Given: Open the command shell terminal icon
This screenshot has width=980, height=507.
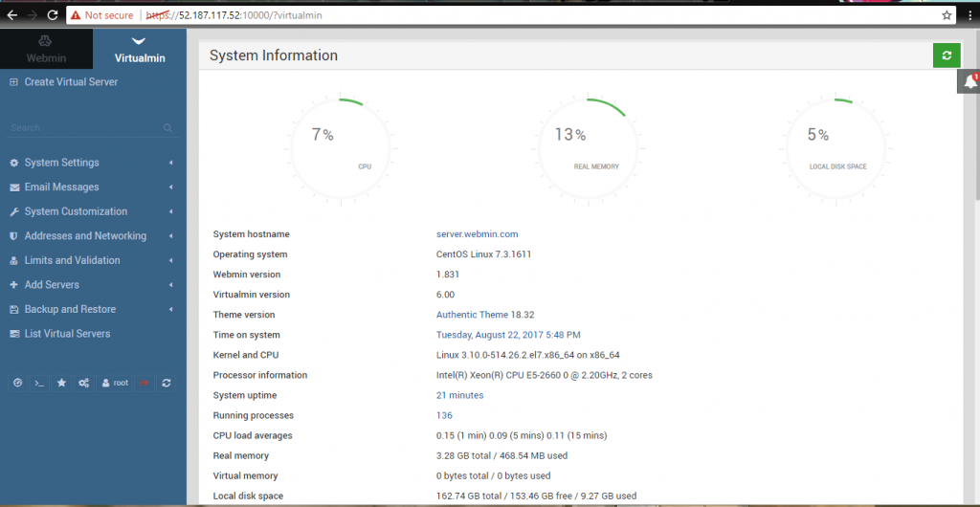Looking at the screenshot, I should click(39, 383).
